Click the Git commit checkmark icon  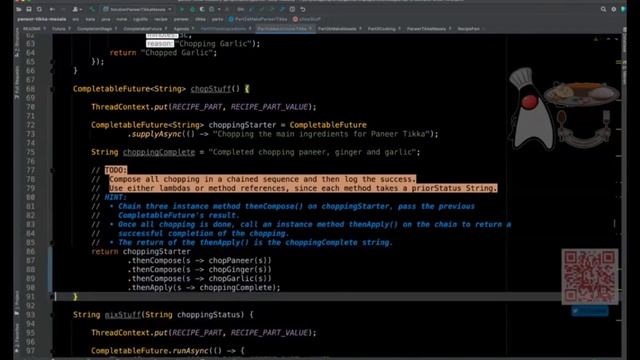click(262, 9)
